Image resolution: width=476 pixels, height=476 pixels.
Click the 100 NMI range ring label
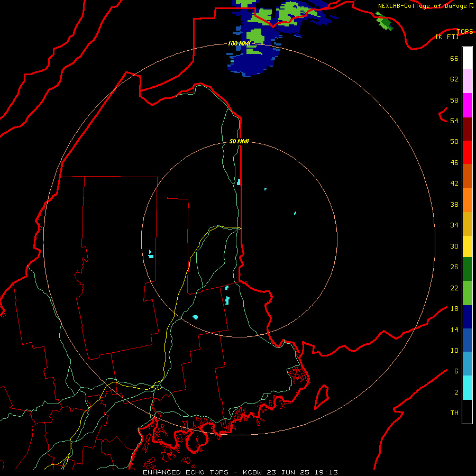tap(239, 43)
